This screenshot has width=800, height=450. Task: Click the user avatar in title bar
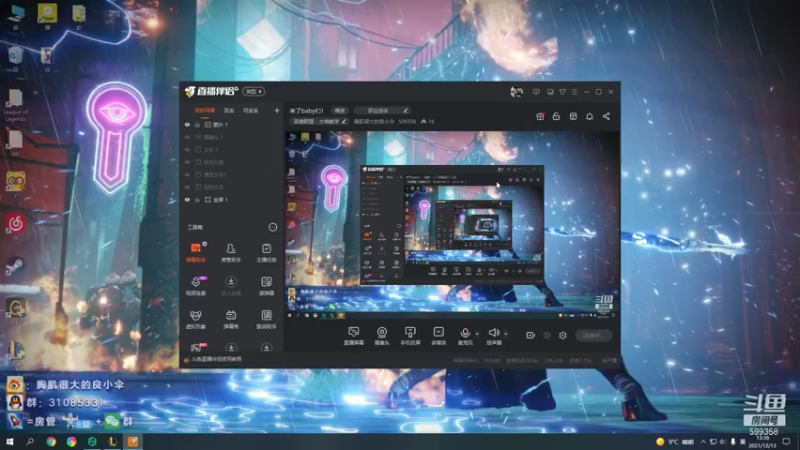516,92
